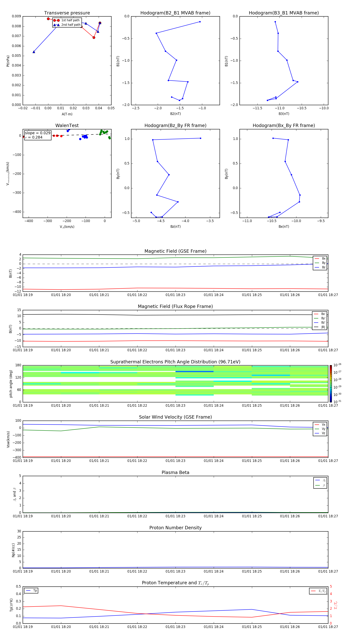Click the 'WalenTest' plot title
Image resolution: width=351 pixels, height=644 pixels.
coord(67,125)
